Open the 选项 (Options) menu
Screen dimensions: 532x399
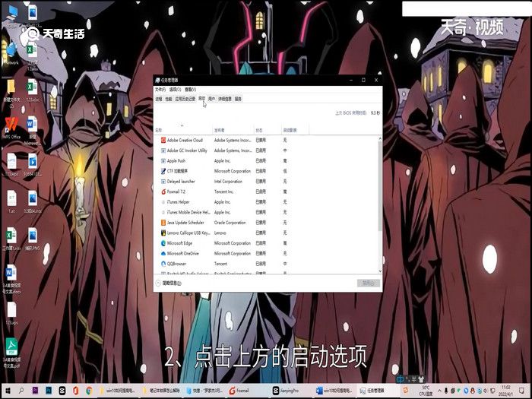[175, 90]
